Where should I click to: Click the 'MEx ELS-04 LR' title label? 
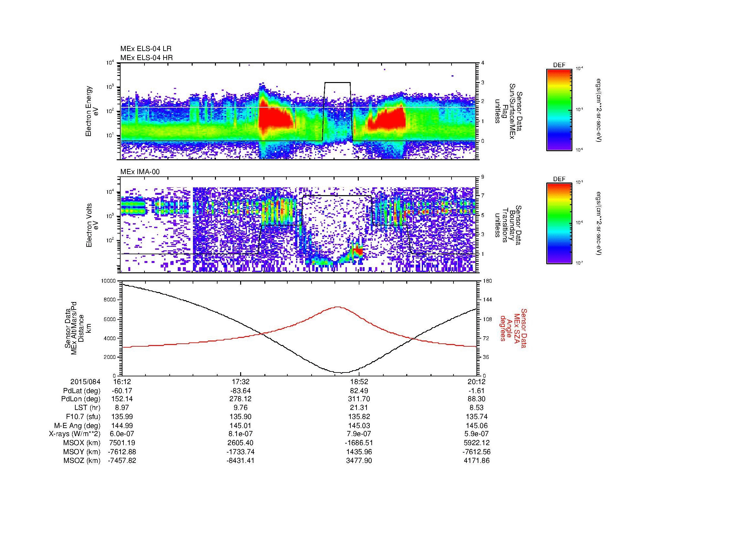146,49
